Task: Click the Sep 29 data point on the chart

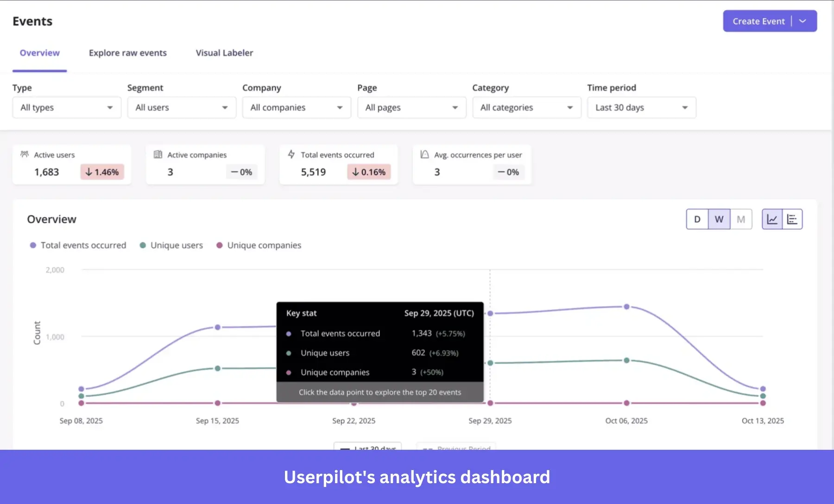Action: click(490, 313)
